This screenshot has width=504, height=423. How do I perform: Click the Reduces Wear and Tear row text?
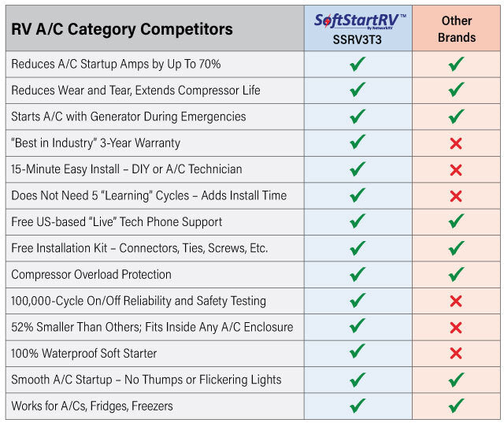[134, 91]
